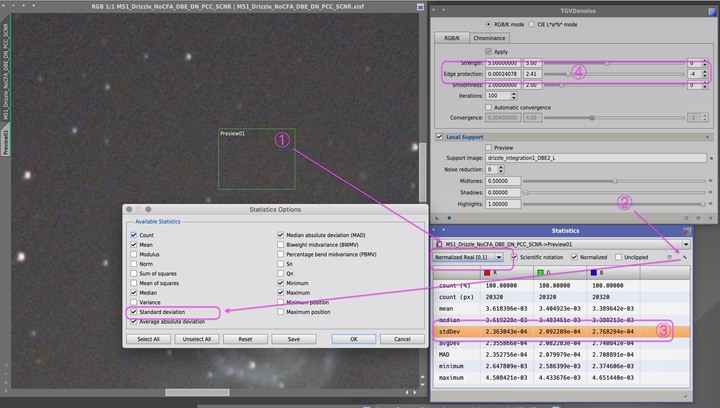Cancel the Statistics Options dialog

pos(402,339)
